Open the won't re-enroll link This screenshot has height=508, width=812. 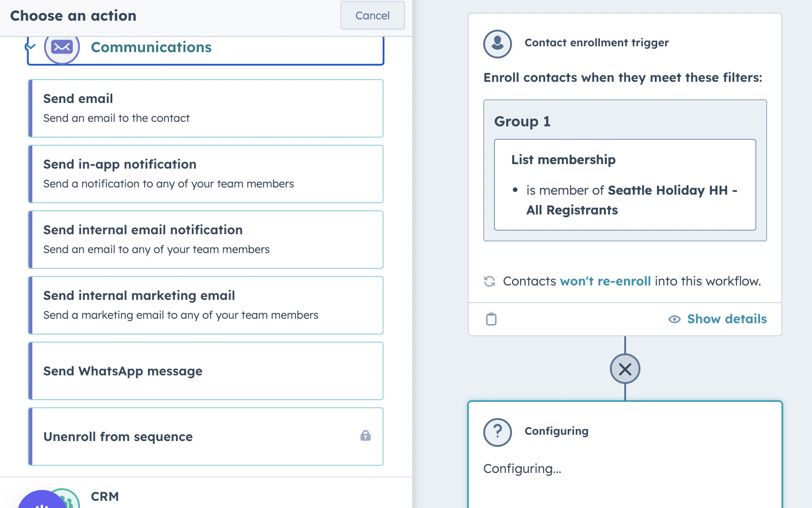pyautogui.click(x=605, y=281)
